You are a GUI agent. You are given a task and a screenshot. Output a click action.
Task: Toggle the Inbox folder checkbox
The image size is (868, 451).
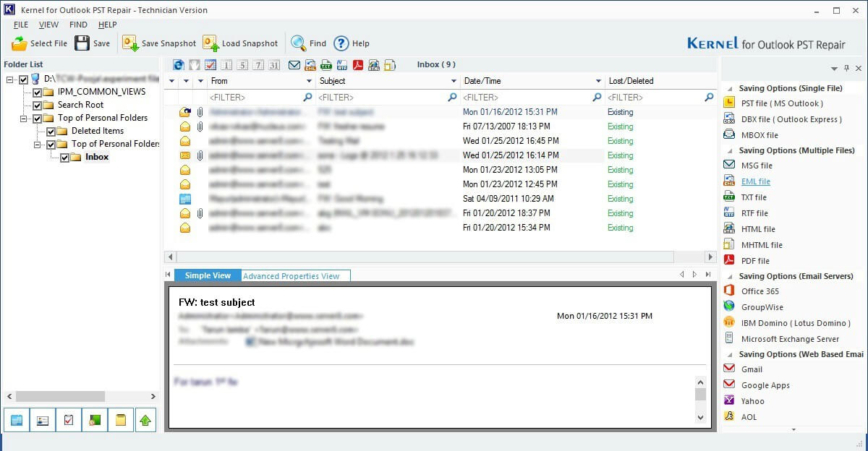[64, 158]
